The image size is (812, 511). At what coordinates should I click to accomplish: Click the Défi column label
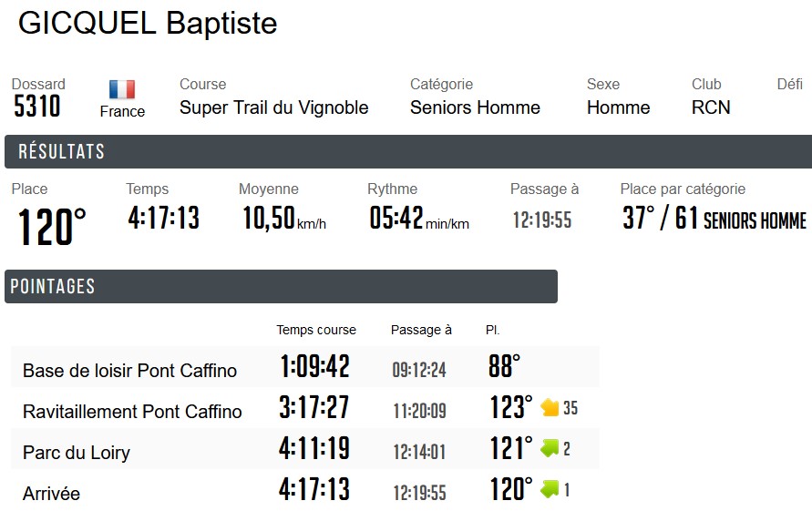[789, 84]
